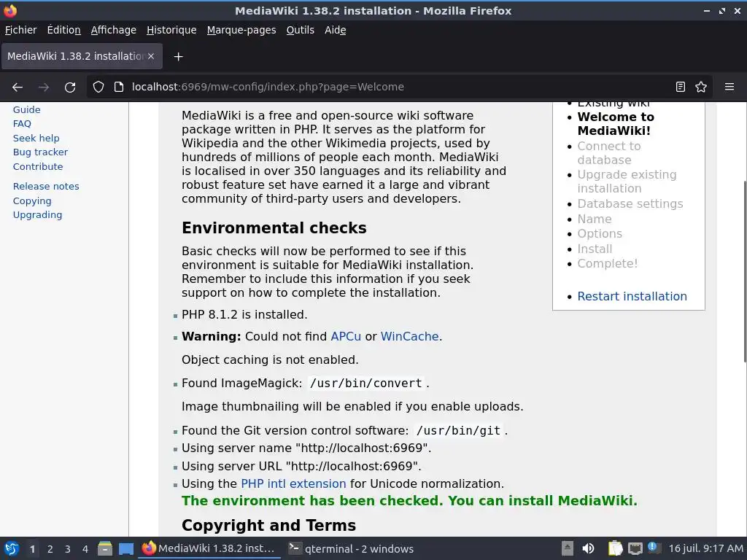This screenshot has height=560, width=747.
Task: Open the Outils menu
Action: click(x=300, y=30)
